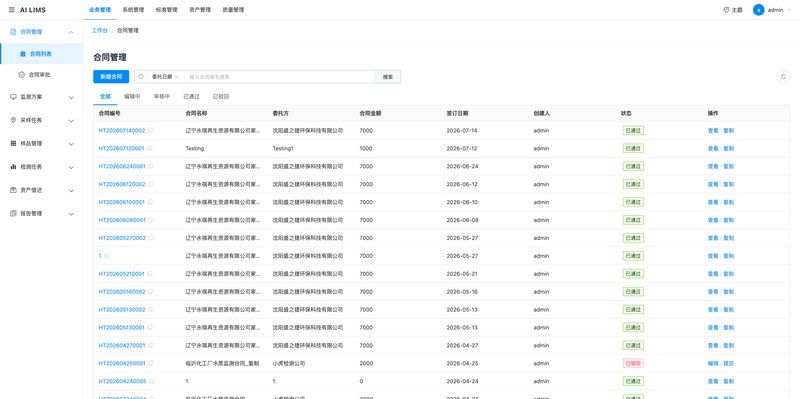800x399 pixels.
Task: Click the 已驳回 status tag in table
Action: pyautogui.click(x=633, y=363)
